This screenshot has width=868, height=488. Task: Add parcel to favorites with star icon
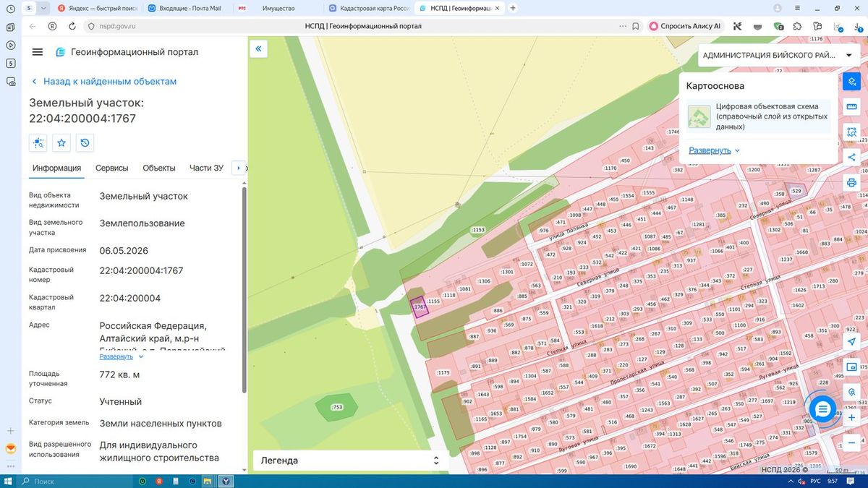coord(61,142)
